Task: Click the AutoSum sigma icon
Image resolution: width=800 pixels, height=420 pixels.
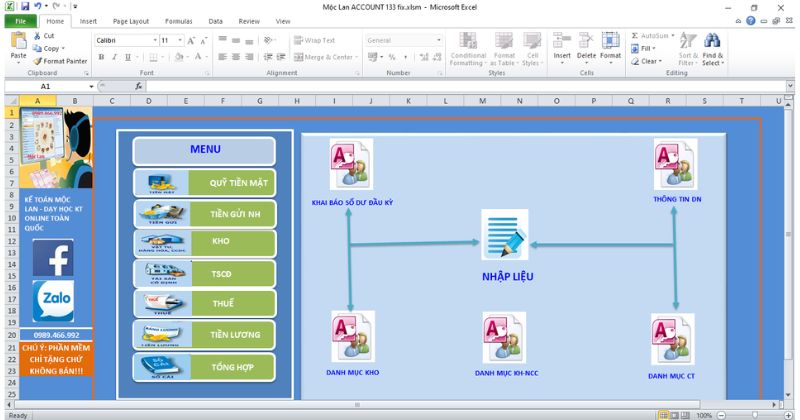Action: point(635,36)
